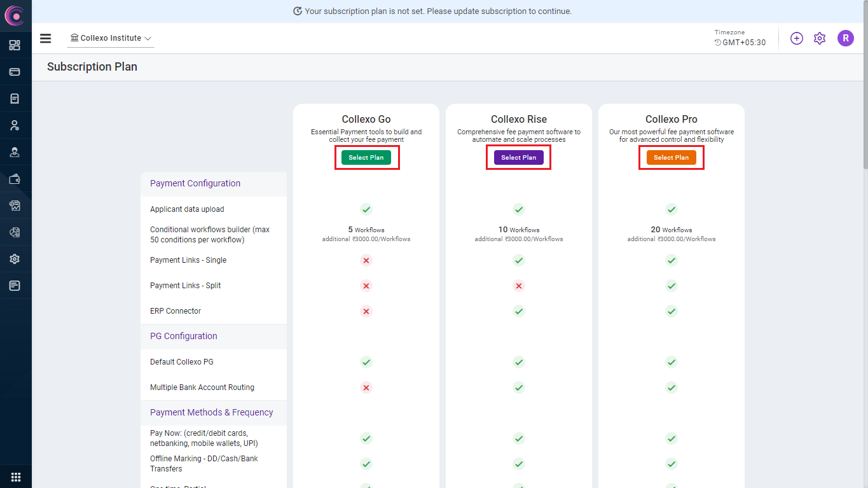This screenshot has width=868, height=488.
Task: Click the Payment Configuration section header
Action: [x=195, y=183]
